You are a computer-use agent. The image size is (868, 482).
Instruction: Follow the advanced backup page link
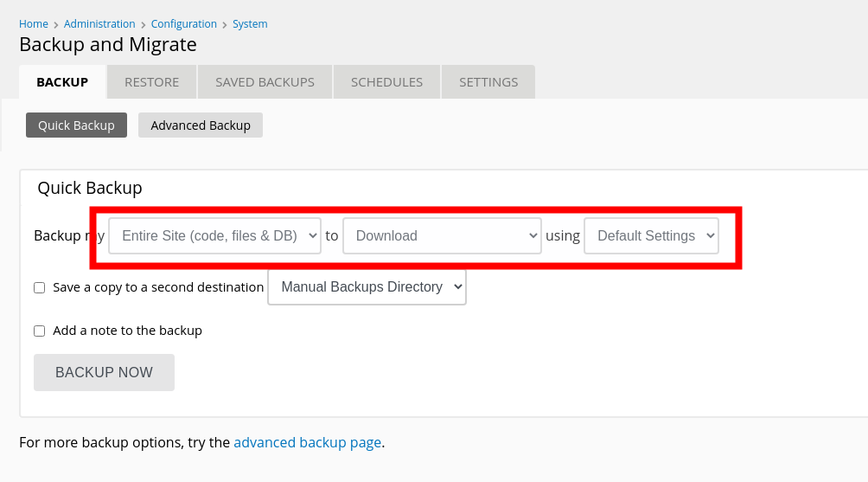click(x=307, y=442)
